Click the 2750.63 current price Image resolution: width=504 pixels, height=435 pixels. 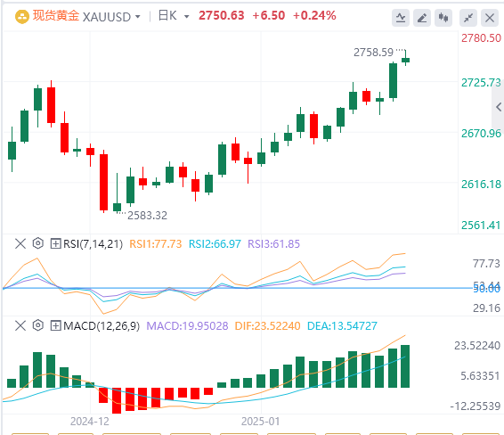tap(222, 15)
